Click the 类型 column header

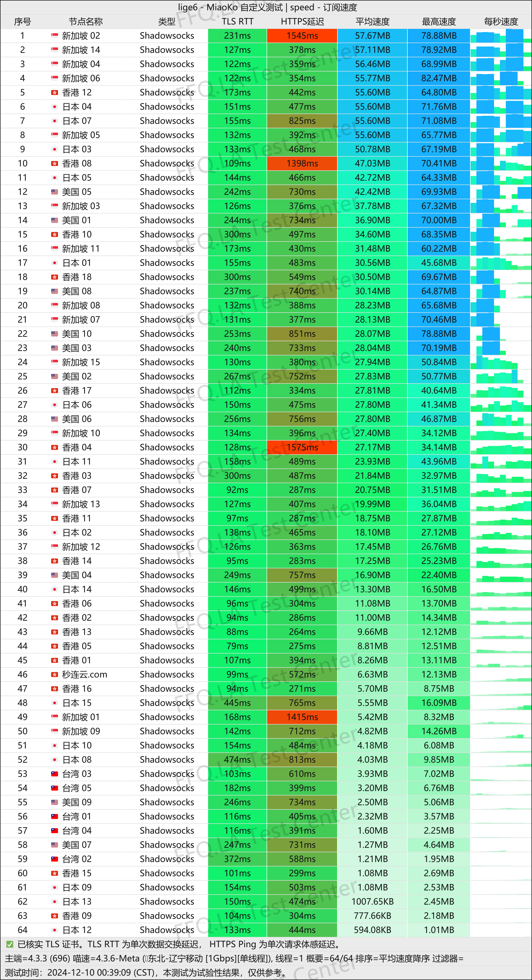[167, 22]
